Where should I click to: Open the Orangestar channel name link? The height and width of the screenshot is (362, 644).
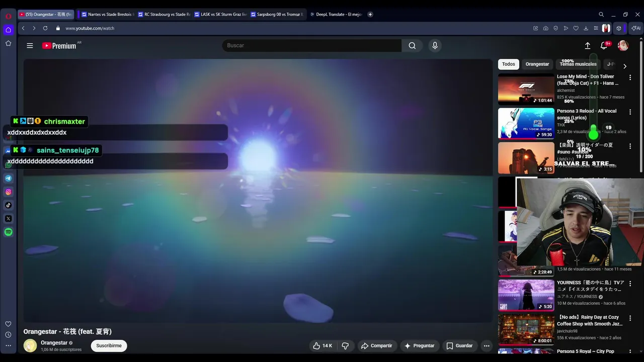[54, 343]
